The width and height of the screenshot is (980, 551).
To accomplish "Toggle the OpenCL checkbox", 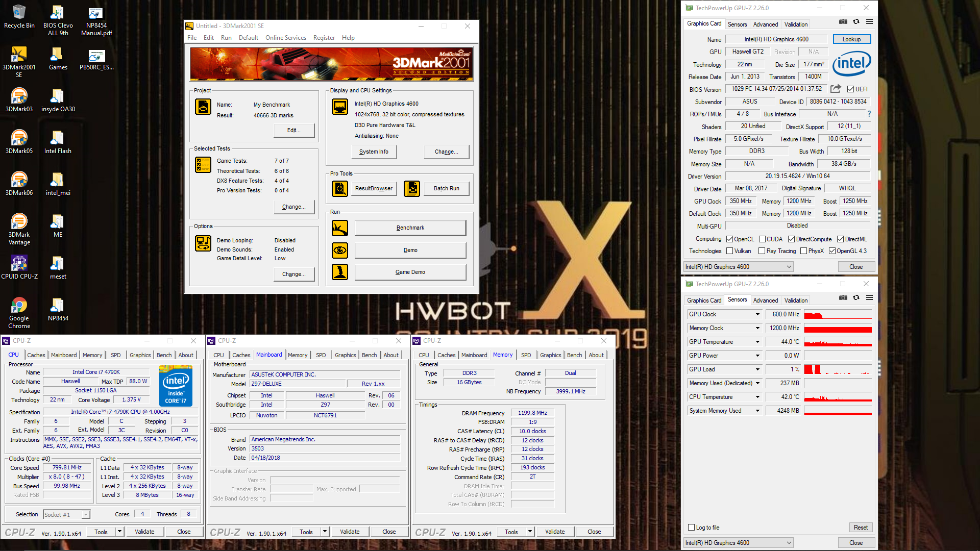I will coord(730,239).
